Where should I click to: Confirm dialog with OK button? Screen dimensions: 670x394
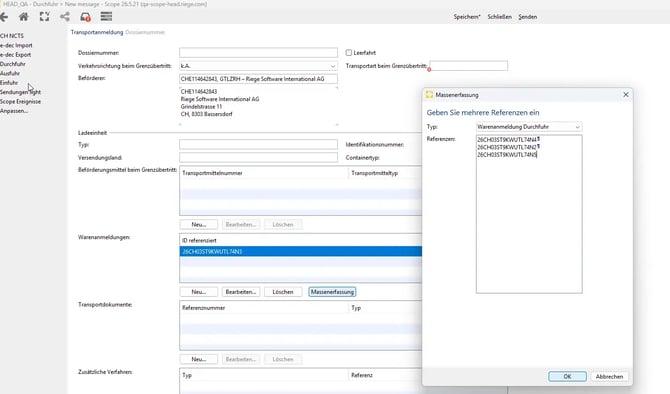click(x=567, y=376)
